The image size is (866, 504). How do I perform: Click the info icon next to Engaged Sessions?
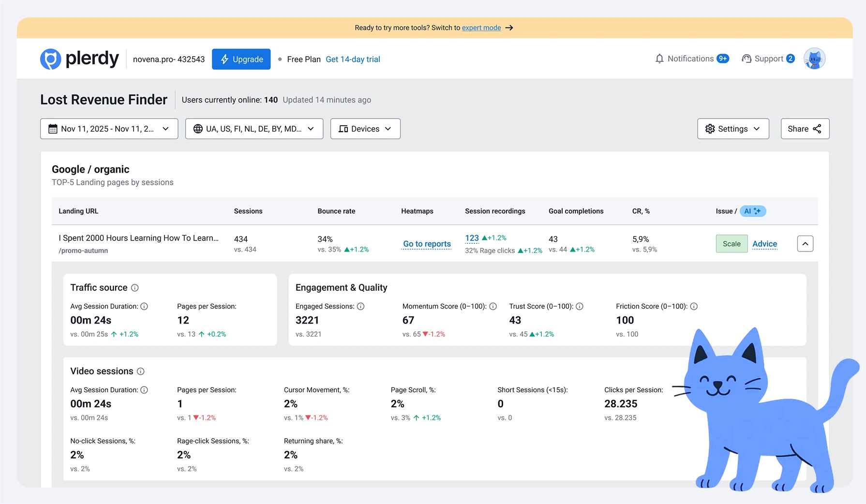(361, 306)
